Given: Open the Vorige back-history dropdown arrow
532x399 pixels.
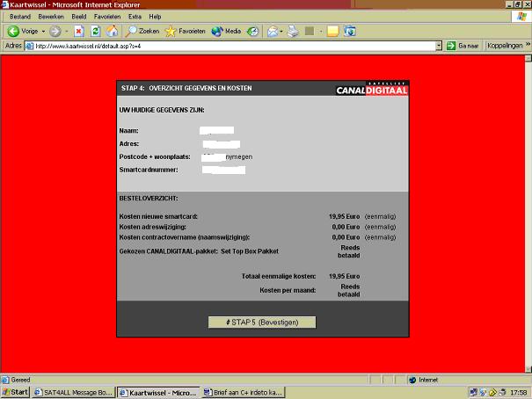Looking at the screenshot, I should 42,31.
